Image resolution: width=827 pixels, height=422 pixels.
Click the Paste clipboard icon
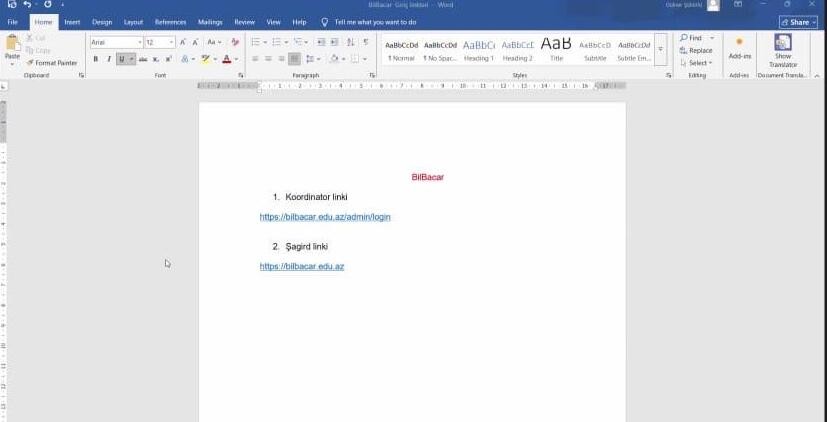[12, 46]
